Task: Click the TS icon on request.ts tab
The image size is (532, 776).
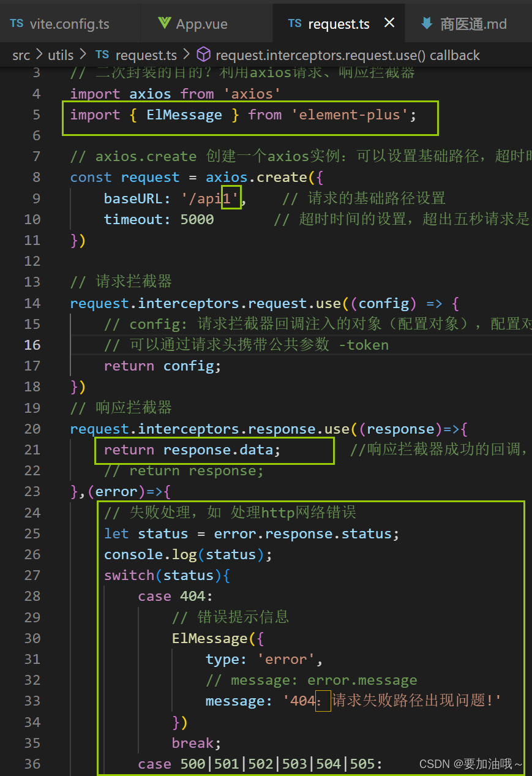Action: coord(294,23)
